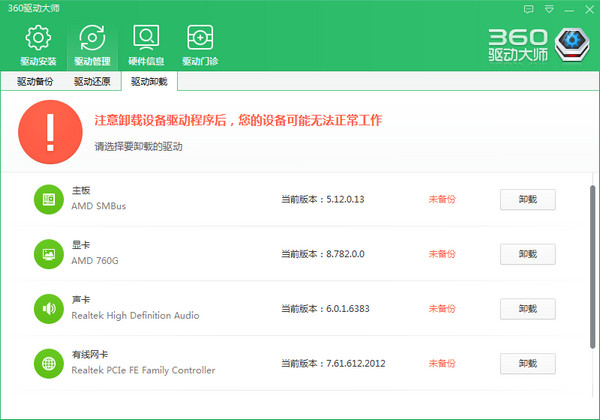Click the 主板 motherboard device icon
This screenshot has width=600, height=420.
tap(47, 198)
